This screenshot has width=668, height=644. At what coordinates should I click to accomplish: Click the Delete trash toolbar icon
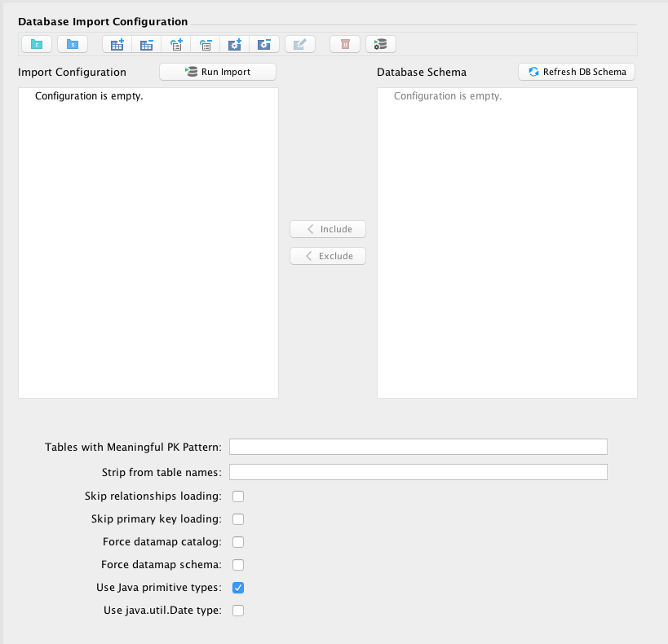(345, 44)
